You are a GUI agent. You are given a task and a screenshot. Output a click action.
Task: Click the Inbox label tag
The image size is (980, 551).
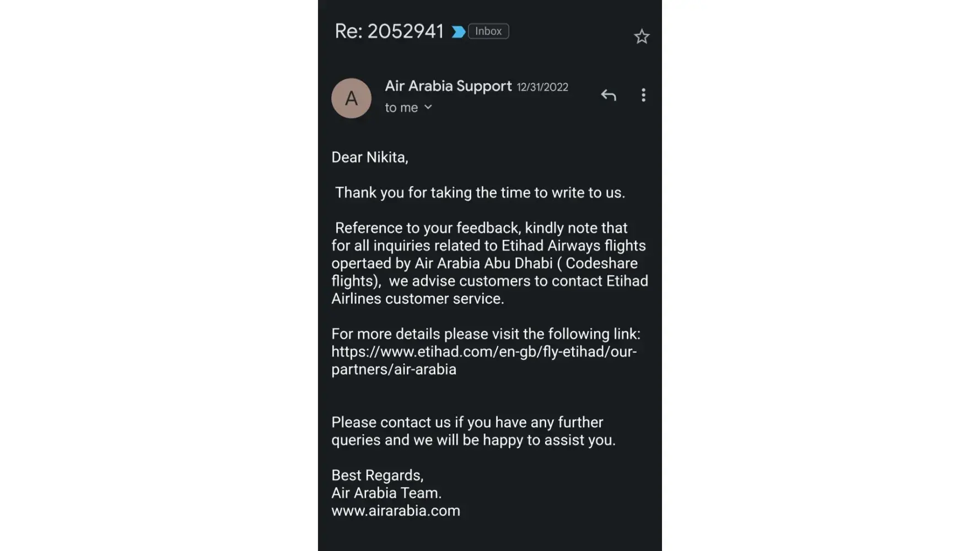click(488, 31)
